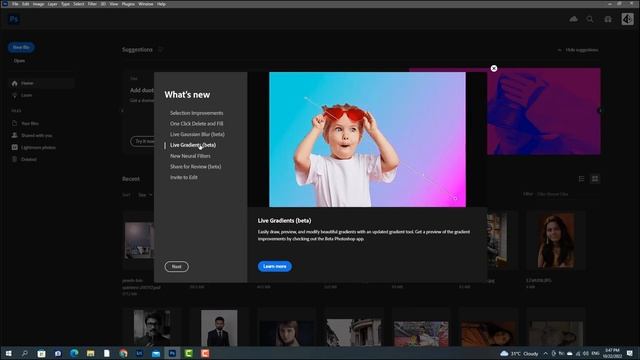This screenshot has width=640, height=360.
Task: Switch recent files to grid view
Action: pos(595,179)
